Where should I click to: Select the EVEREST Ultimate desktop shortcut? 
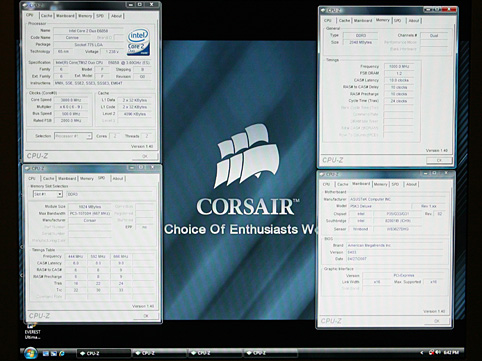32,331
